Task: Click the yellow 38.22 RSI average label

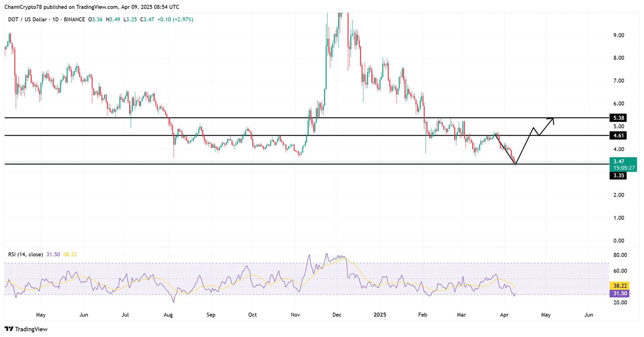Action: 620,286
